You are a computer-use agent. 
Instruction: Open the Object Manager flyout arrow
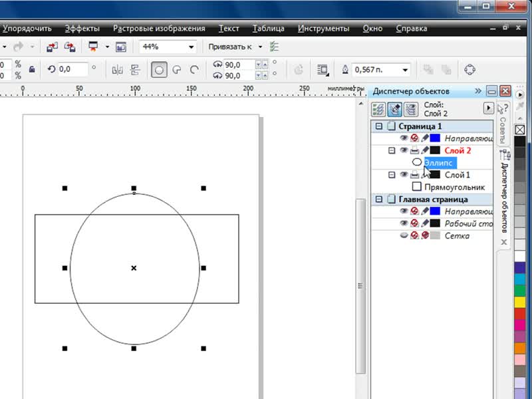pyautogui.click(x=489, y=108)
